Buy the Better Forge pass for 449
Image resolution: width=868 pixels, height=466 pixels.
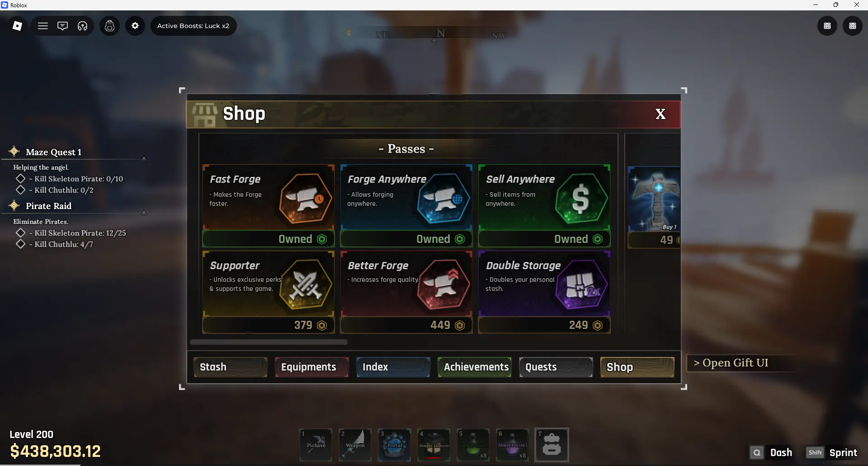[x=406, y=325]
